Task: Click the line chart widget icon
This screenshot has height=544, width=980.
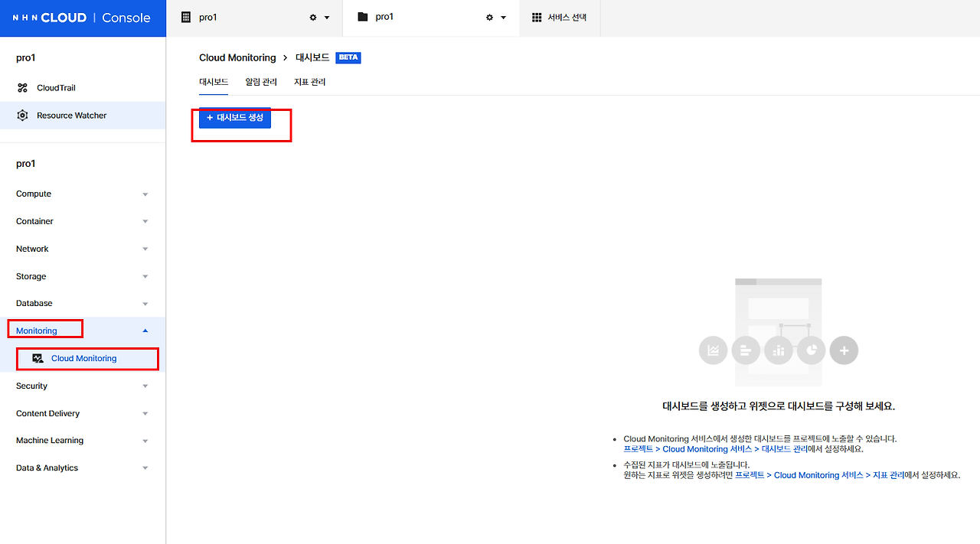Action: coord(713,350)
